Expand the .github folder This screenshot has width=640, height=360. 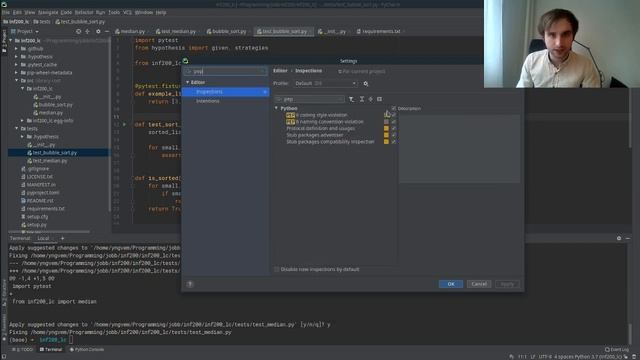(x=16, y=49)
